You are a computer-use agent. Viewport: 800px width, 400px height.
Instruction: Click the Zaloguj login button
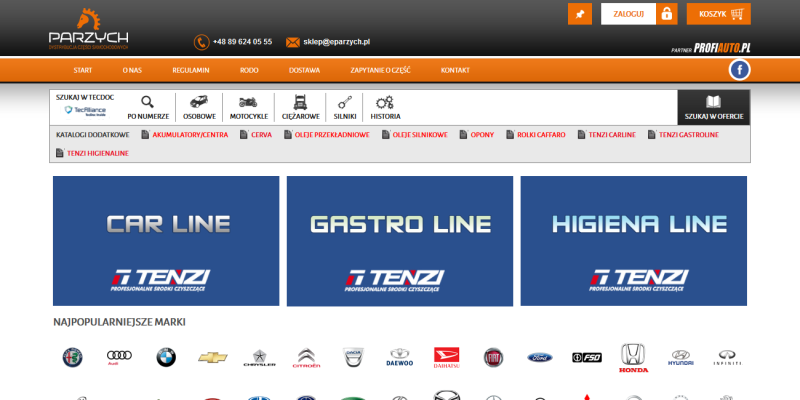[639, 14]
